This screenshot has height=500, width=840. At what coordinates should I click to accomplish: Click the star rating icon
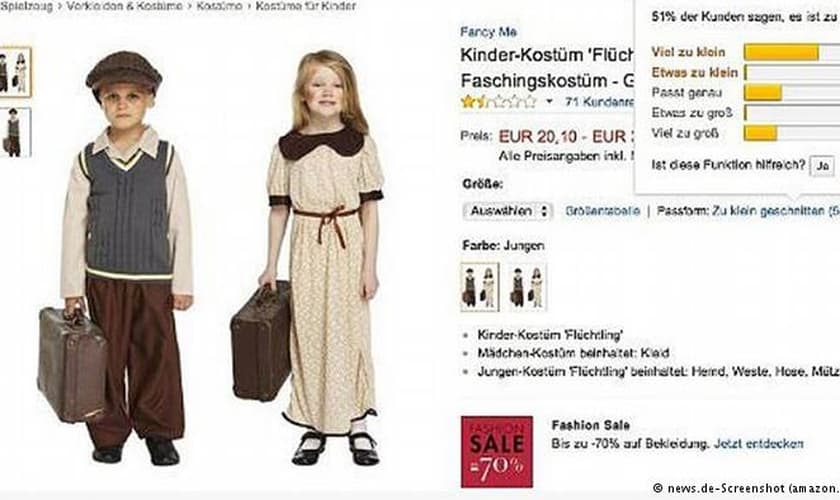pos(498,101)
